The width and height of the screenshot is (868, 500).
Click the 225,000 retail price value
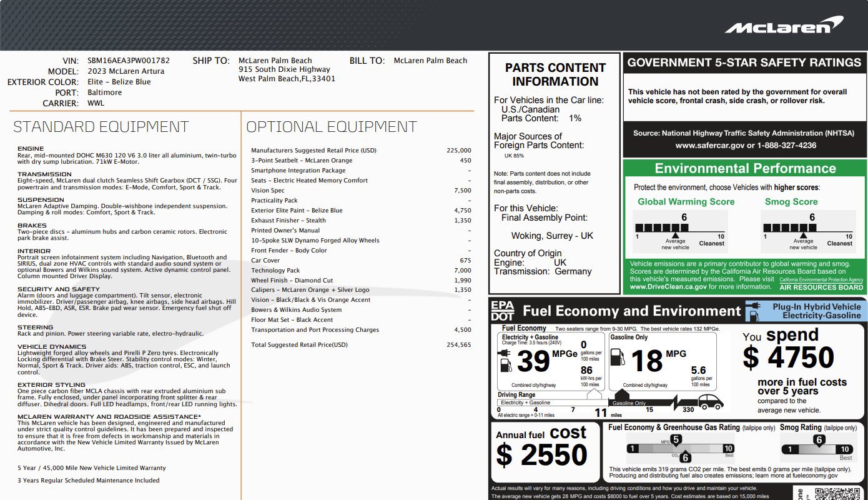[459, 151]
